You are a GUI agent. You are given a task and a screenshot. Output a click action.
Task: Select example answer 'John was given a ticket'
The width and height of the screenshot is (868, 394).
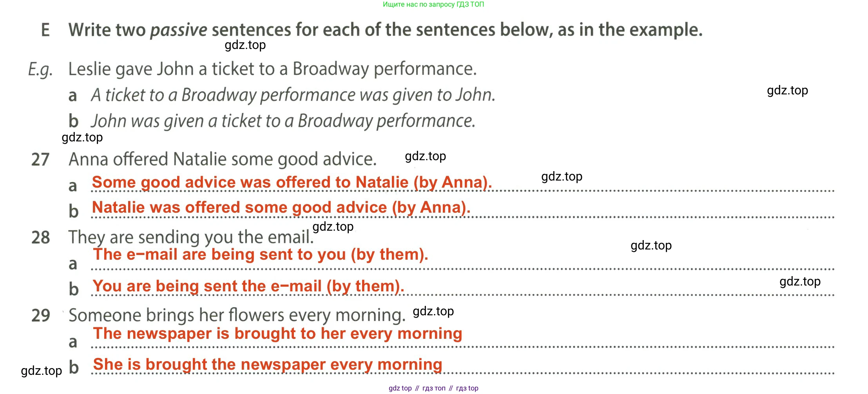(x=283, y=121)
